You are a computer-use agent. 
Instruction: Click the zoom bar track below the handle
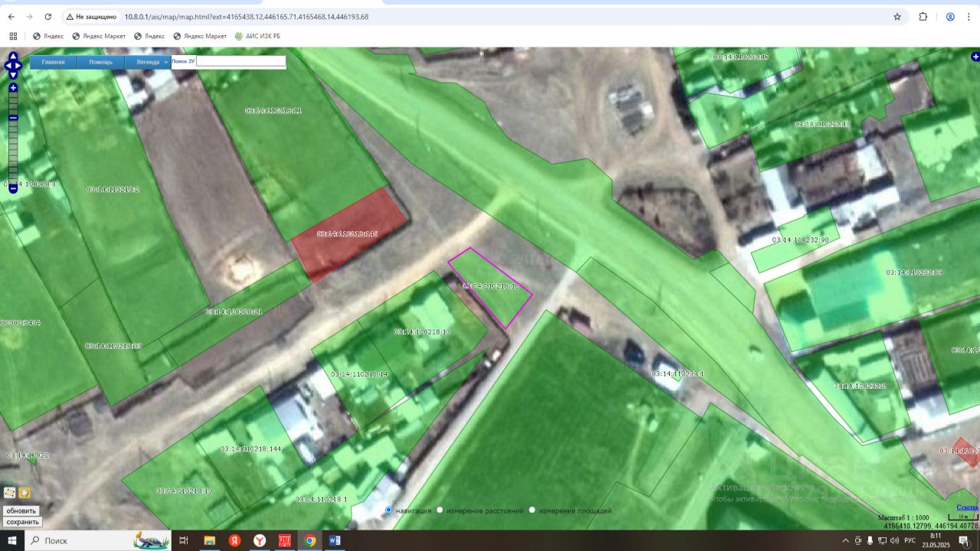[x=13, y=153]
